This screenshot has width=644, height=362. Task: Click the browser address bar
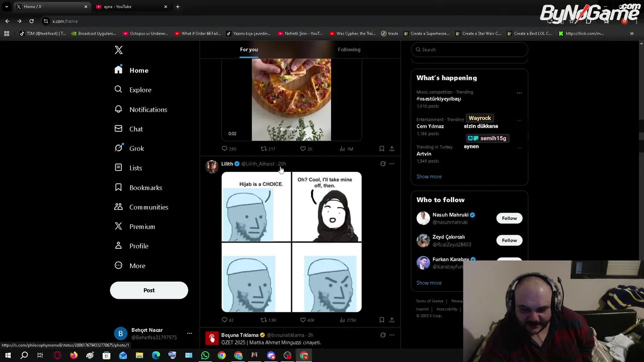pos(292,21)
